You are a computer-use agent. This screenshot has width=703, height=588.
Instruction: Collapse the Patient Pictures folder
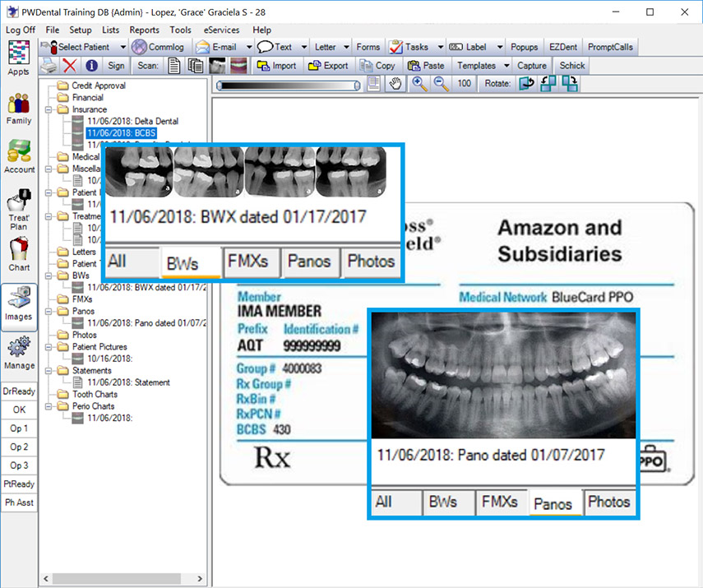click(49, 347)
